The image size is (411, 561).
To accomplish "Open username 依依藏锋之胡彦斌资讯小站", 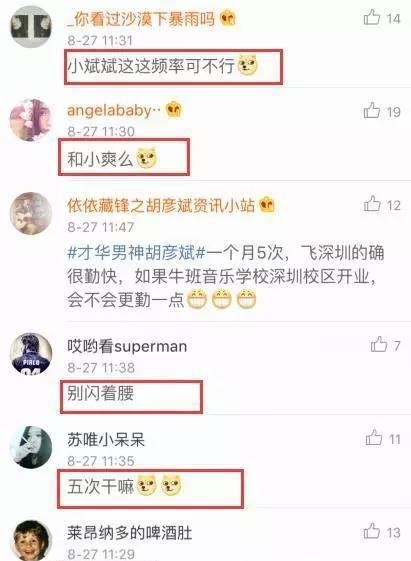I will 161,205.
